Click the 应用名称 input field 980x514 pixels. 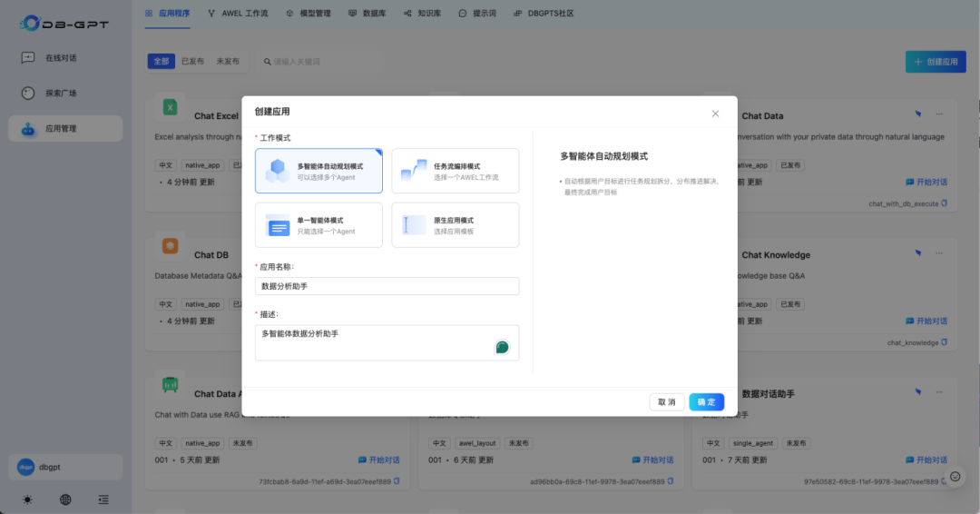(387, 286)
